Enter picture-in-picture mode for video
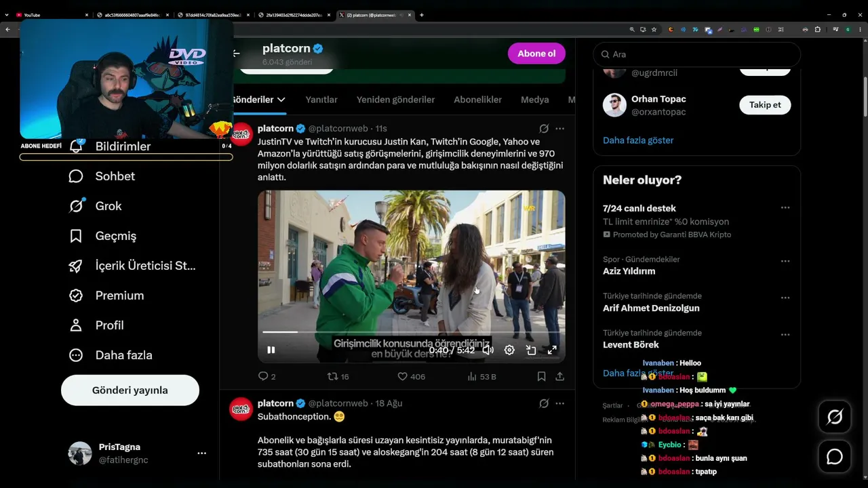 (x=531, y=350)
